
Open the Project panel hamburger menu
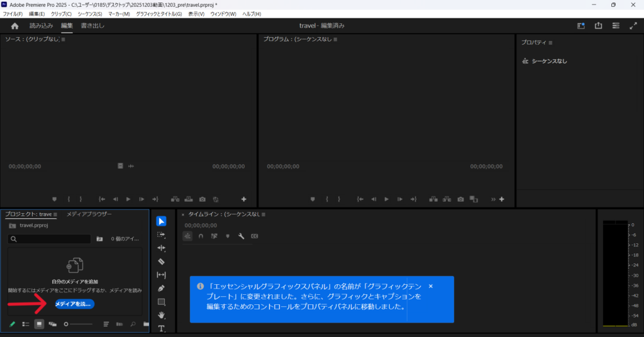point(55,214)
